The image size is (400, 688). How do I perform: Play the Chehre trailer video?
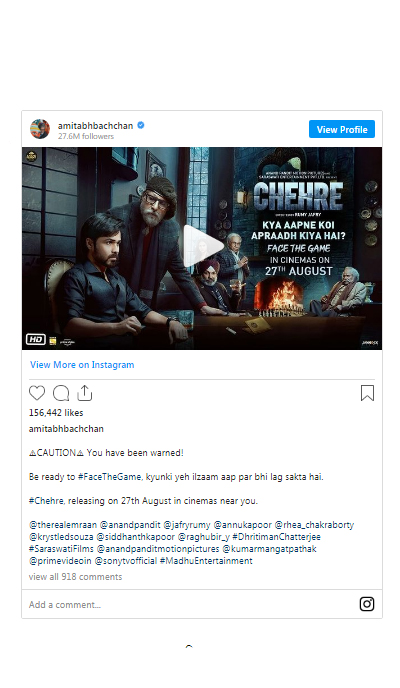[x=202, y=246]
